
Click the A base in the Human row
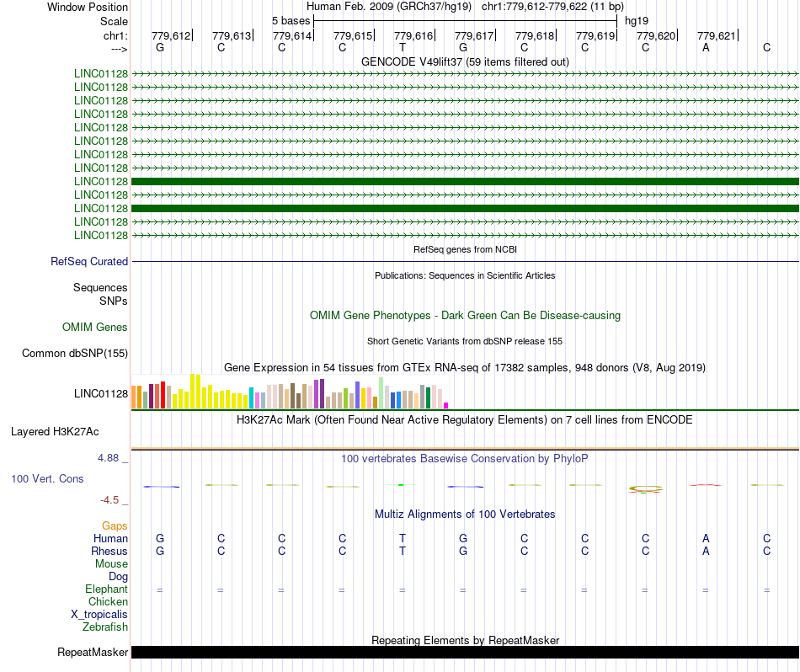[706, 538]
